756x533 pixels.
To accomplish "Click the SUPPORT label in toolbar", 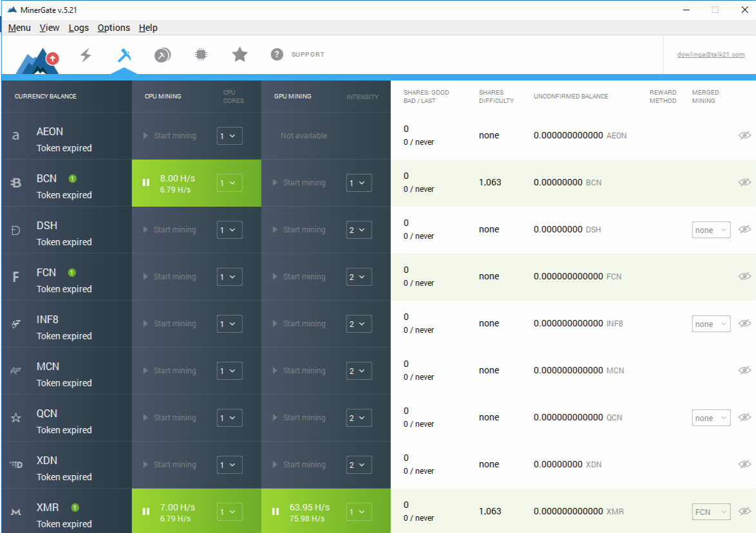I will point(308,55).
